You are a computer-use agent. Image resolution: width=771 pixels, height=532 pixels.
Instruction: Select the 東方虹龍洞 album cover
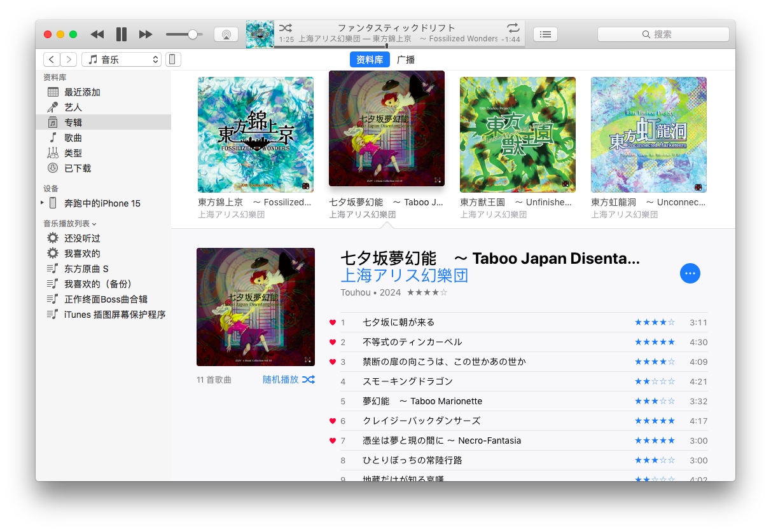[x=648, y=135]
